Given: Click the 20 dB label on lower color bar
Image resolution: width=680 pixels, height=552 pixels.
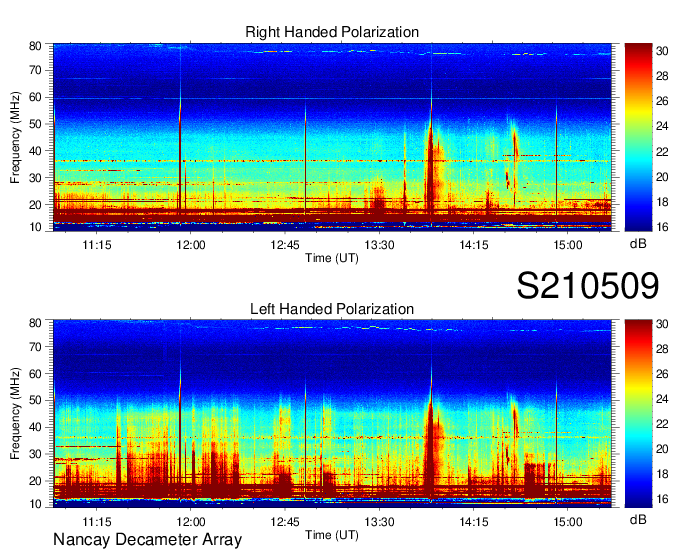Looking at the screenshot, I should tap(662, 449).
